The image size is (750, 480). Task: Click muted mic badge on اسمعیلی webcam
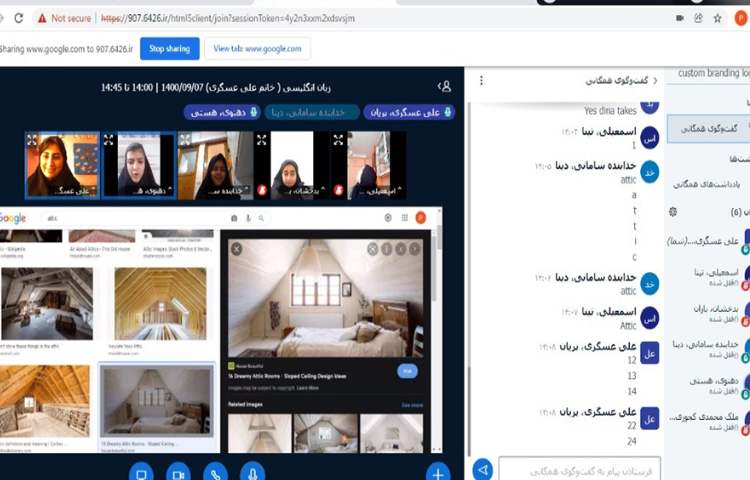click(339, 190)
